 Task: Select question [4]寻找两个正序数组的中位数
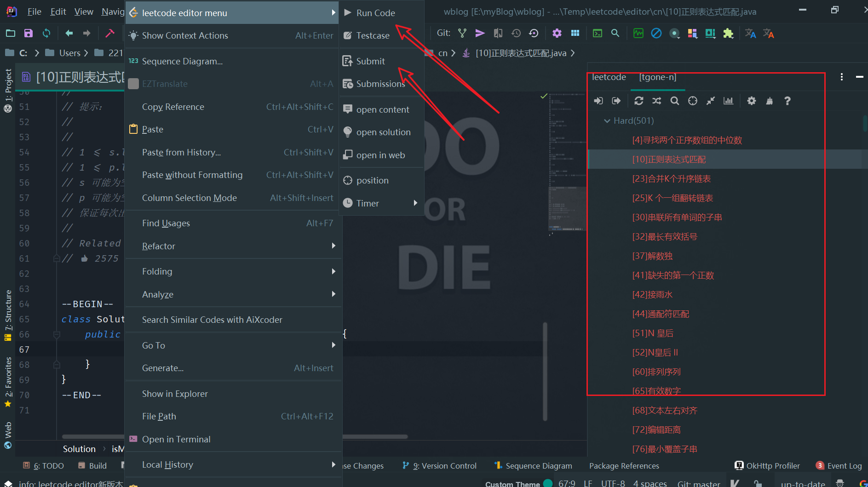pos(687,140)
